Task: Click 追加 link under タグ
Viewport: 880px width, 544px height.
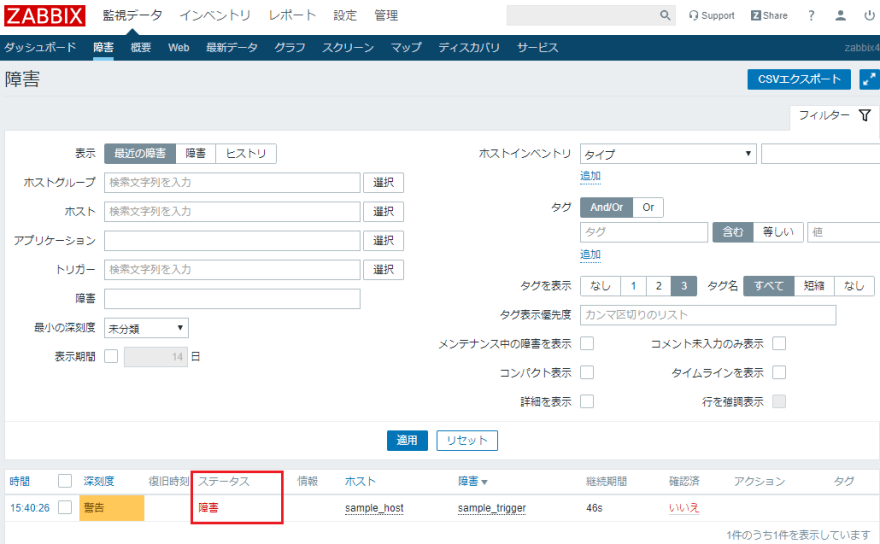Action: pos(590,254)
